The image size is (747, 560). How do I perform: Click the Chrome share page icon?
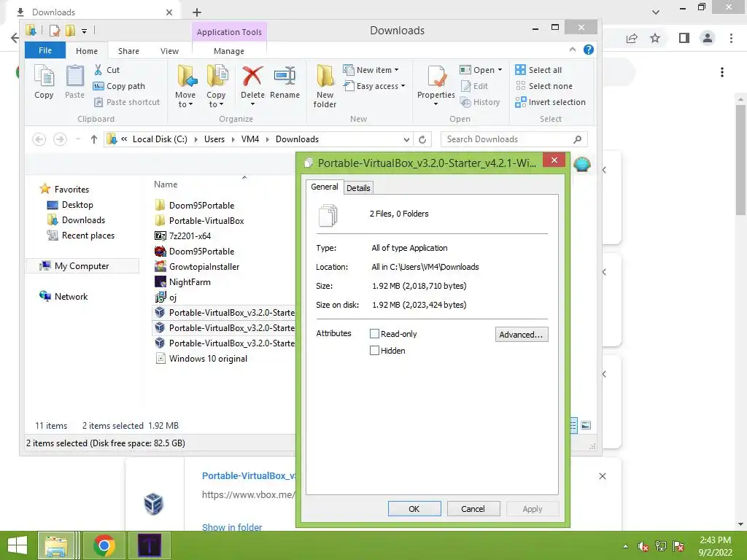[632, 38]
